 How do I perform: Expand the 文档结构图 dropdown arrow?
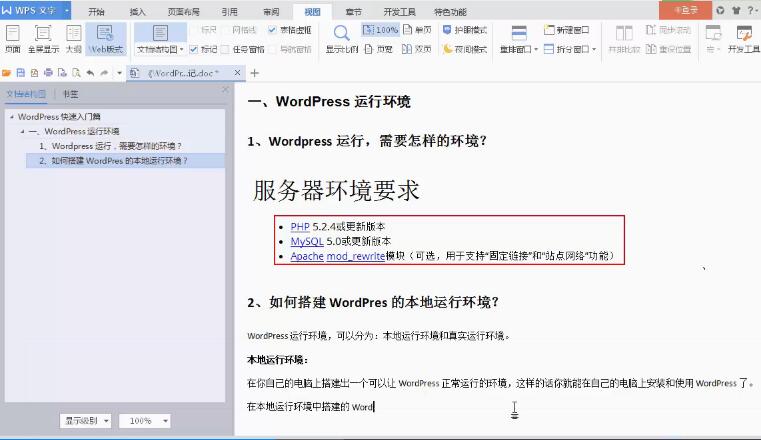[x=182, y=49]
